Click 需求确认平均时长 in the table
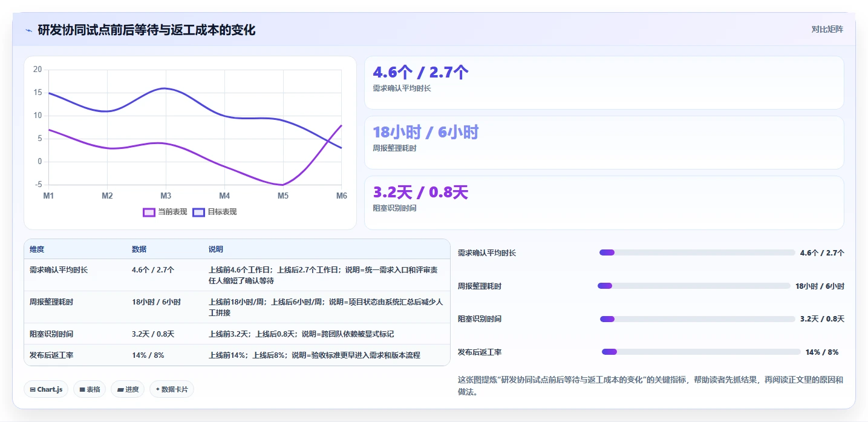Viewport: 868px width, 422px height. pos(59,270)
